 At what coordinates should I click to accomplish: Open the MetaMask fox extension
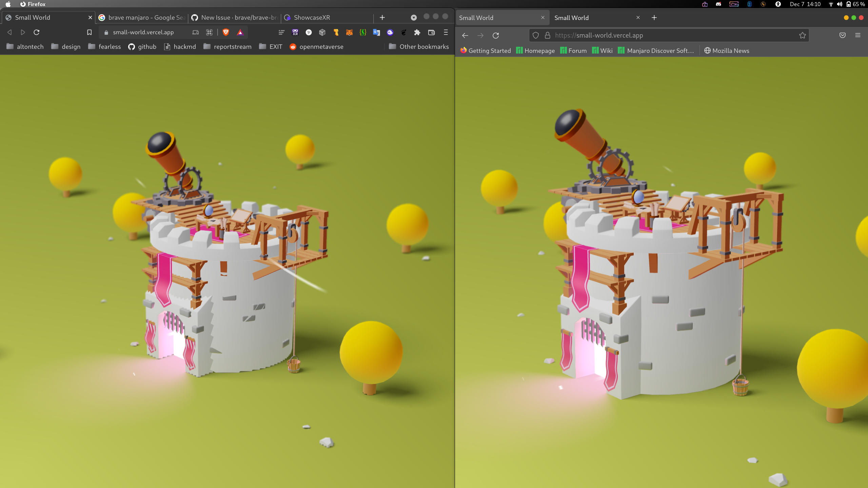350,32
